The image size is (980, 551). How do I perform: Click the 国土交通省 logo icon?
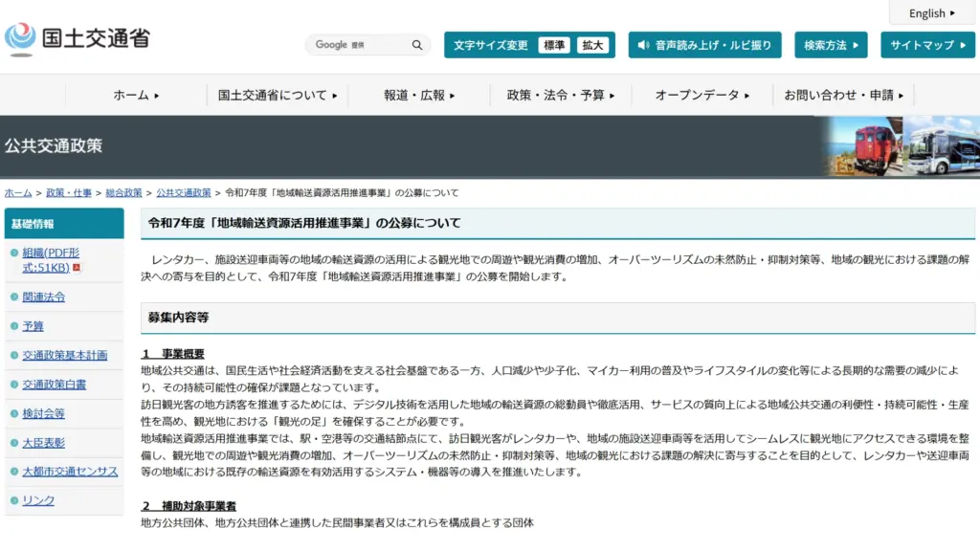20,38
